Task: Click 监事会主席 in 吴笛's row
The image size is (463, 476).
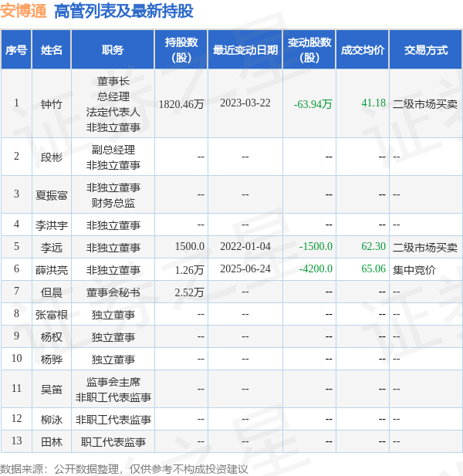Action: coord(113,382)
